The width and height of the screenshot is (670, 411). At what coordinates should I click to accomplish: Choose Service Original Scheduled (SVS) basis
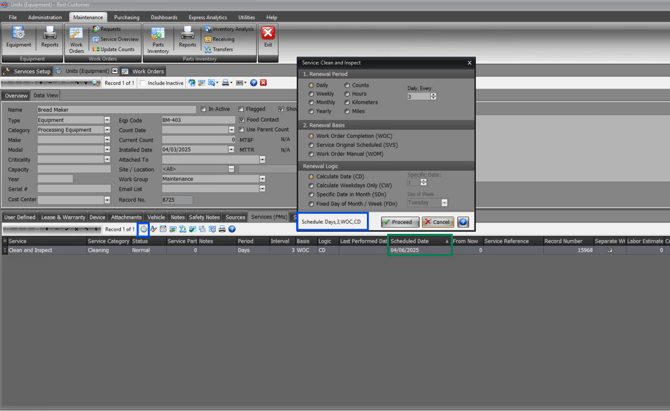pos(312,145)
